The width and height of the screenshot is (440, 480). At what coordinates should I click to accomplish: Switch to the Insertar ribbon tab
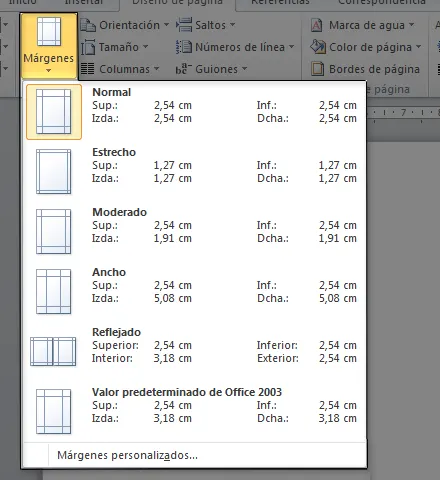click(x=83, y=3)
